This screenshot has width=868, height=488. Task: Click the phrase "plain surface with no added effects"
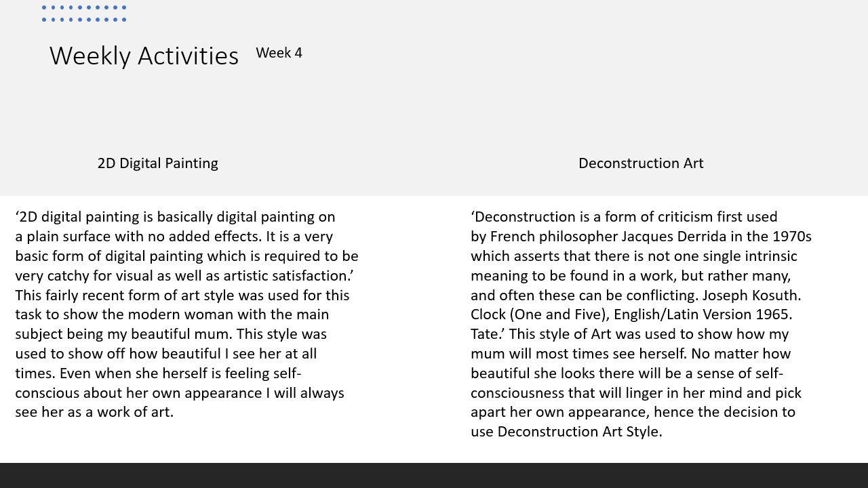(x=144, y=237)
